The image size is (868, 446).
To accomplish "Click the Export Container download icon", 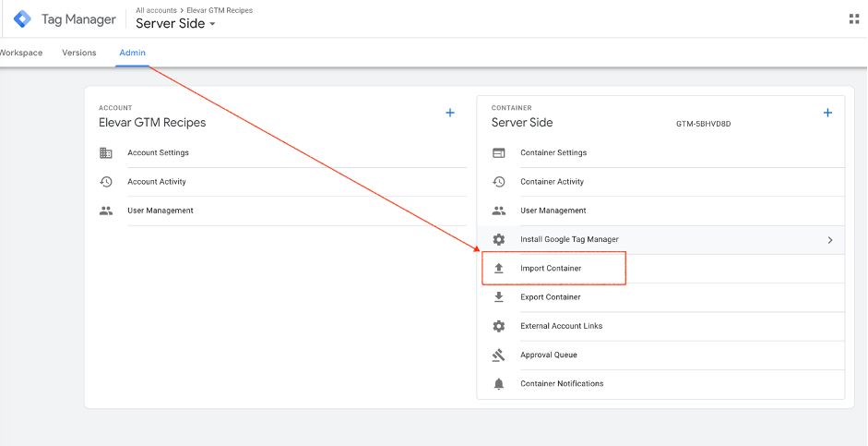I will point(499,297).
